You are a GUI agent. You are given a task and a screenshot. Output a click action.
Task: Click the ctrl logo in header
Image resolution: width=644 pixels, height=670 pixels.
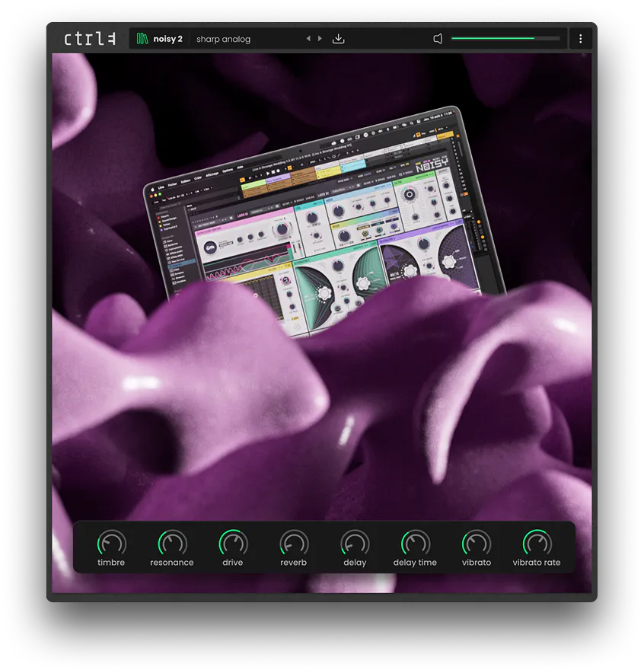click(x=90, y=39)
